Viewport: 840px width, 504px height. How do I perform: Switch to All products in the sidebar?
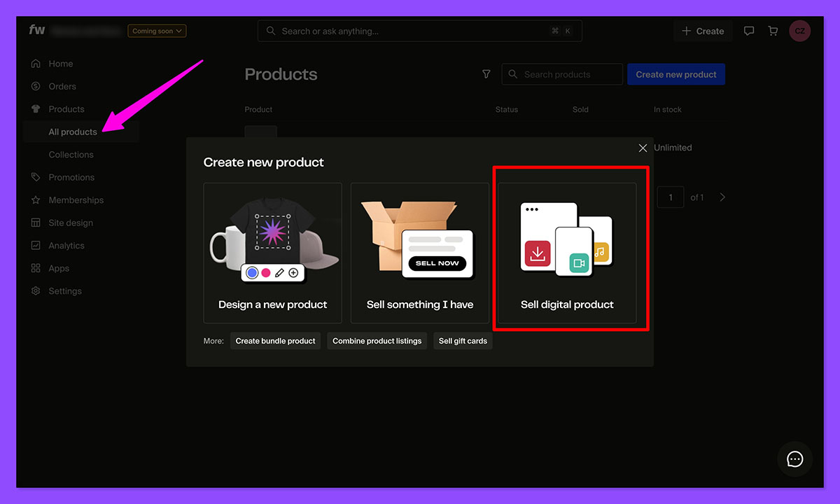click(x=72, y=132)
